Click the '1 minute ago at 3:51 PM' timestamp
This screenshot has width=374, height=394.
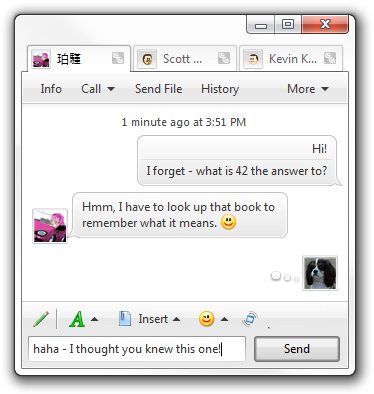pos(184,122)
